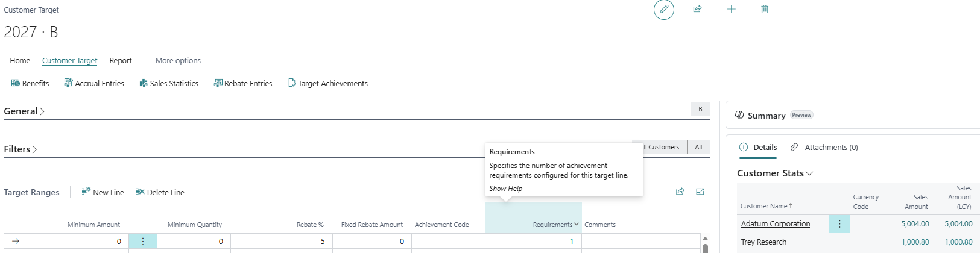980x253 pixels.
Task: Click the Target Ranges vertical scrollbar
Action: [x=705, y=244]
